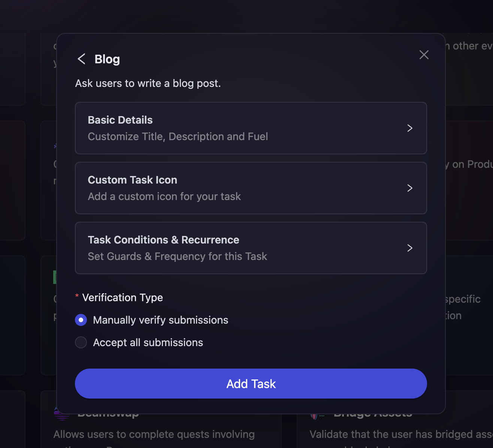
Task: Click the Beamswap card description behind the dialog
Action: click(x=154, y=434)
